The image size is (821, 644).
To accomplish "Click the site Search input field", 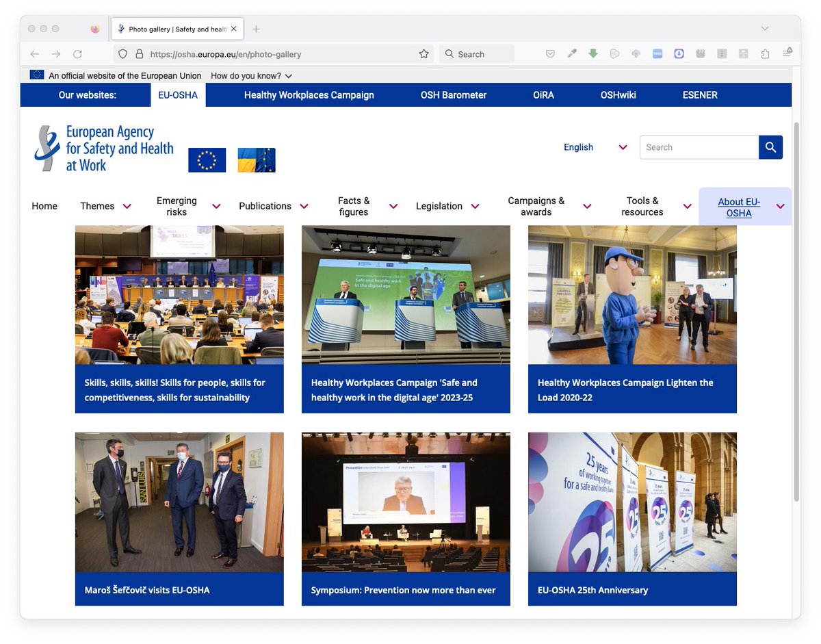I will click(x=699, y=147).
